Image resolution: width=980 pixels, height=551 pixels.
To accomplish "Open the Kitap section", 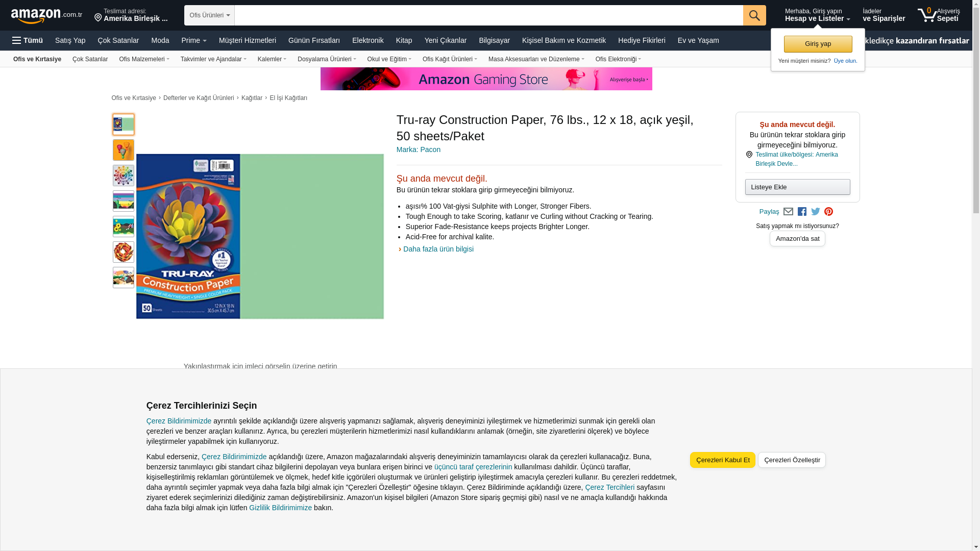I will pos(404,40).
